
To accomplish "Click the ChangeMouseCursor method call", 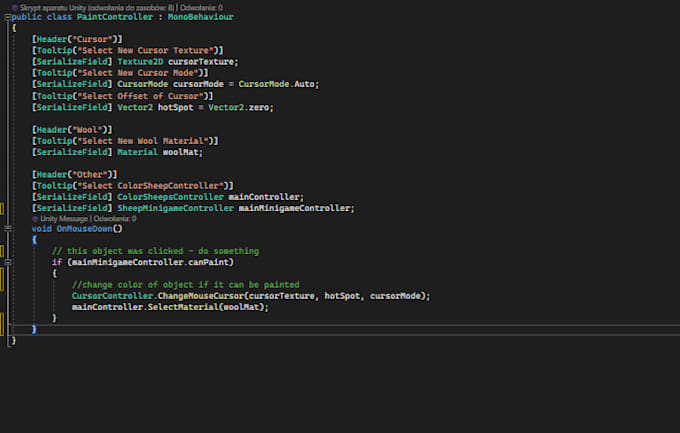I will pyautogui.click(x=201, y=296).
